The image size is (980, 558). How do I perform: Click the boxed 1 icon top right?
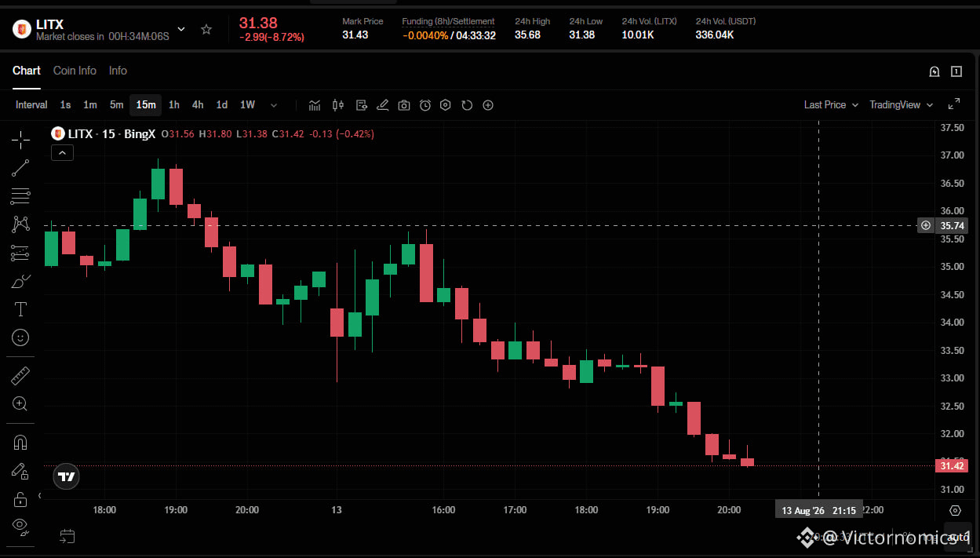point(956,71)
